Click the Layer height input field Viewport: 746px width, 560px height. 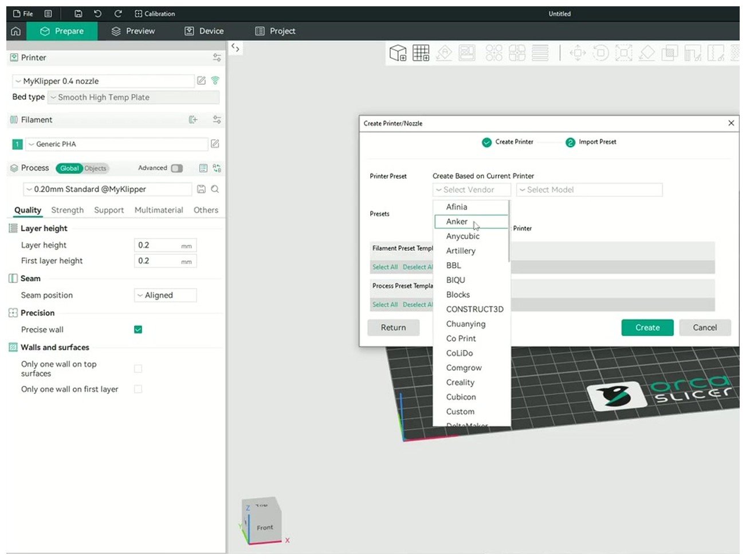(x=165, y=245)
